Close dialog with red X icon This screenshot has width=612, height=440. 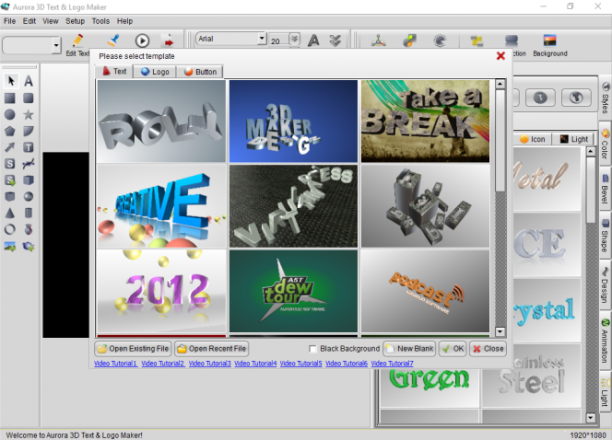click(x=501, y=56)
